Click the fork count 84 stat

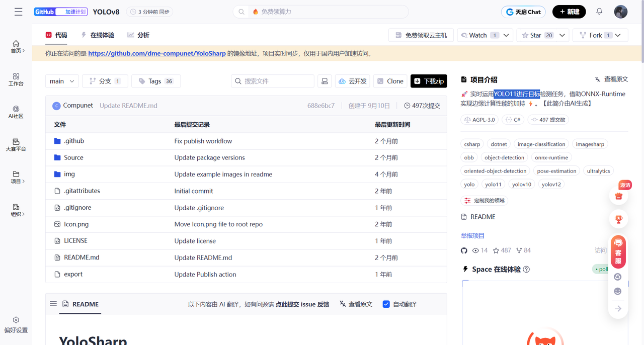523,250
